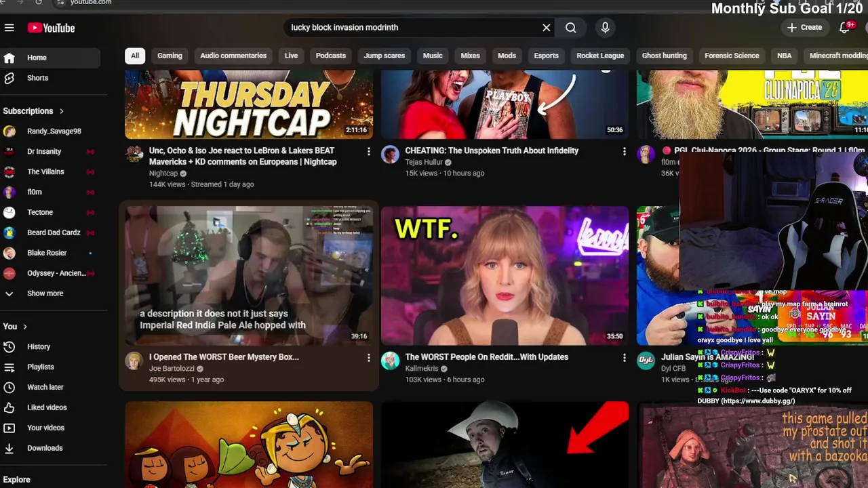
Task: Open the Nightcap channel link
Action: pos(163,174)
